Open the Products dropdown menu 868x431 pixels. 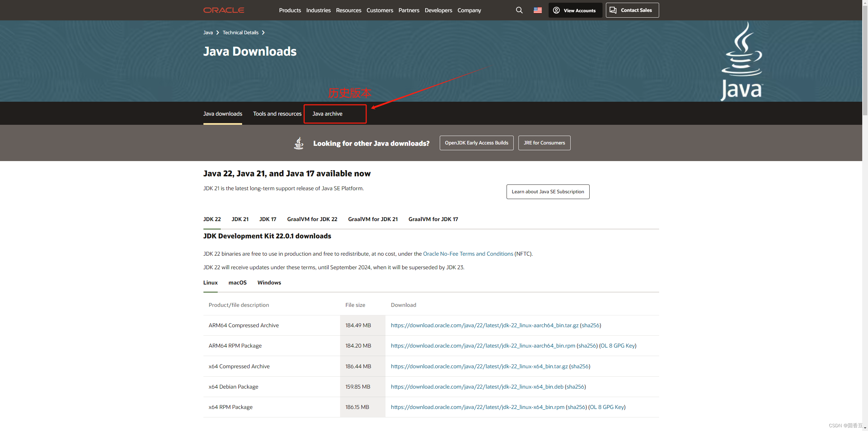coord(290,10)
